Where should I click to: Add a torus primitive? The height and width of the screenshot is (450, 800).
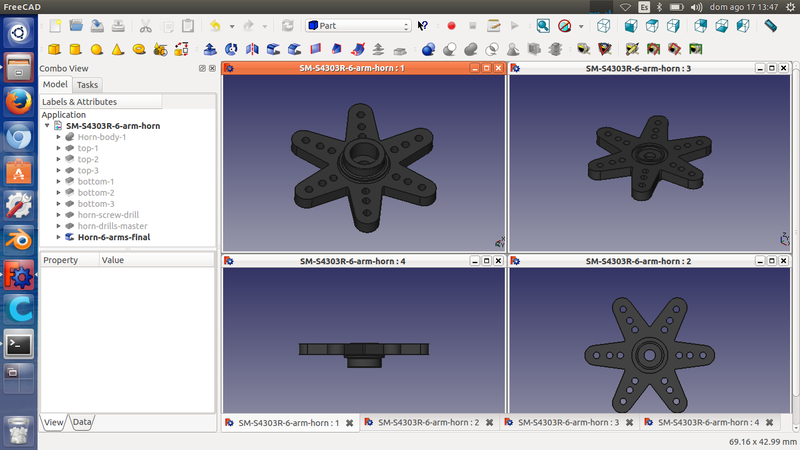tap(139, 48)
